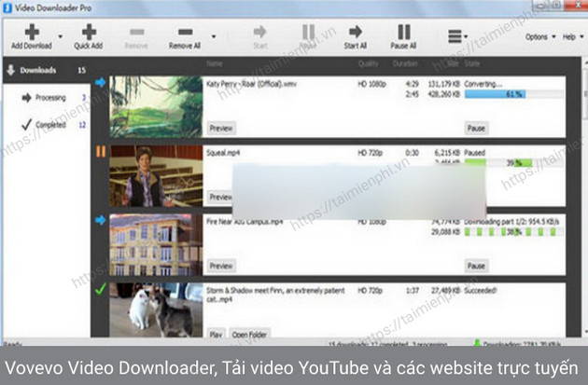Open the Options menu

pos(540,36)
